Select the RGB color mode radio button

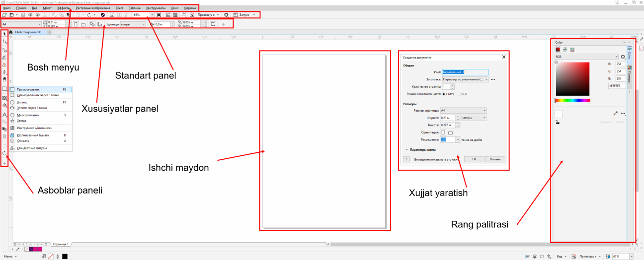point(460,93)
